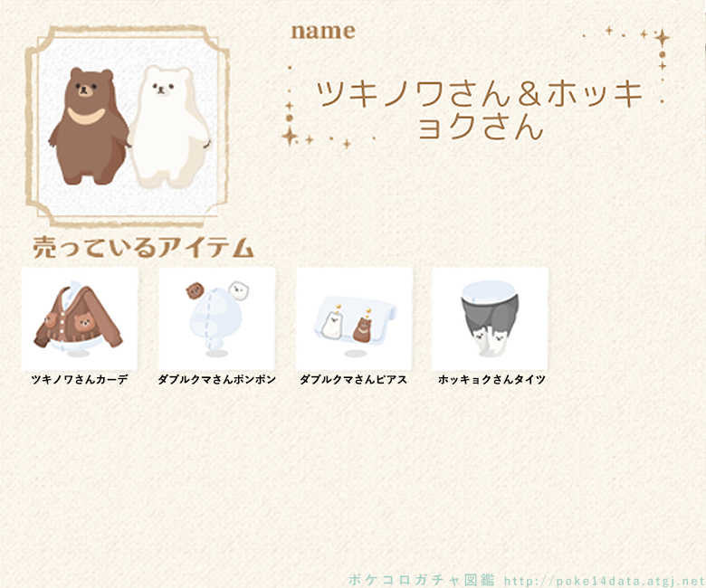The width and height of the screenshot is (706, 588).
Task: Open the poke14data.atgj.net watermark link
Action: (x=605, y=581)
